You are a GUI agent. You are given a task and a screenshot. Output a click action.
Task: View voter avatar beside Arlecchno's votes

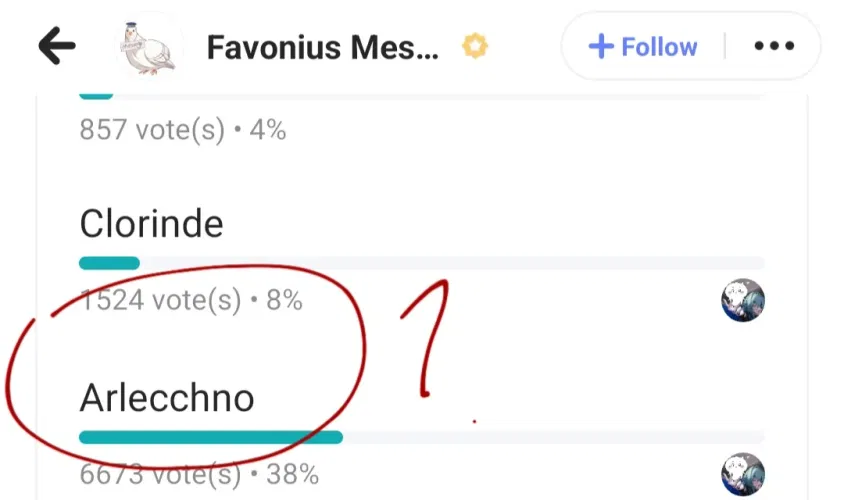pos(742,475)
